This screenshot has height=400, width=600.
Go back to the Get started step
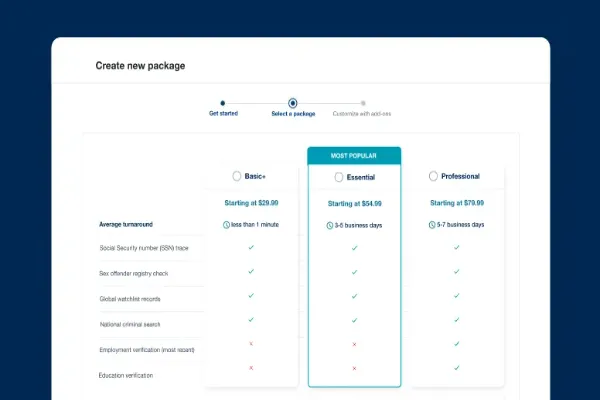click(x=222, y=102)
